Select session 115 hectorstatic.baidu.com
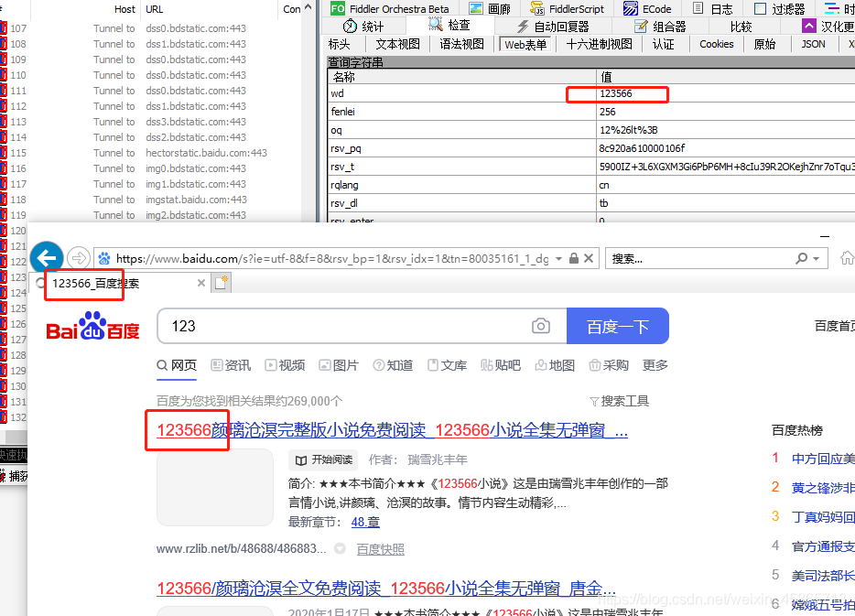This screenshot has height=616, width=855. pyautogui.click(x=150, y=153)
